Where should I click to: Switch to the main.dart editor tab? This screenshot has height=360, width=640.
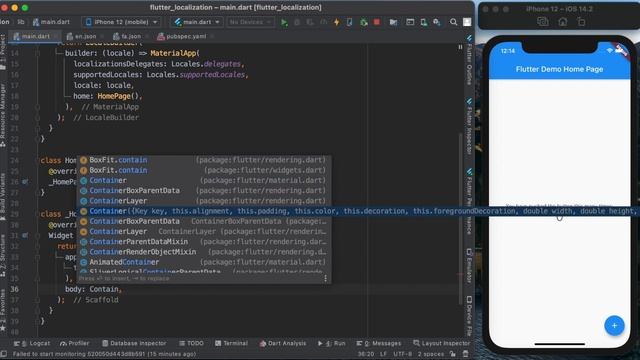point(36,36)
